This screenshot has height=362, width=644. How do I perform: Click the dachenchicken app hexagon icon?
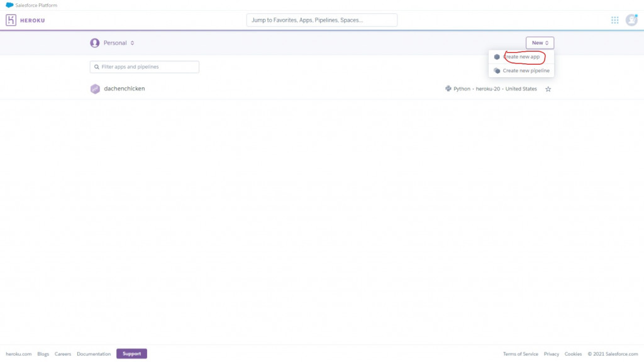tap(95, 89)
